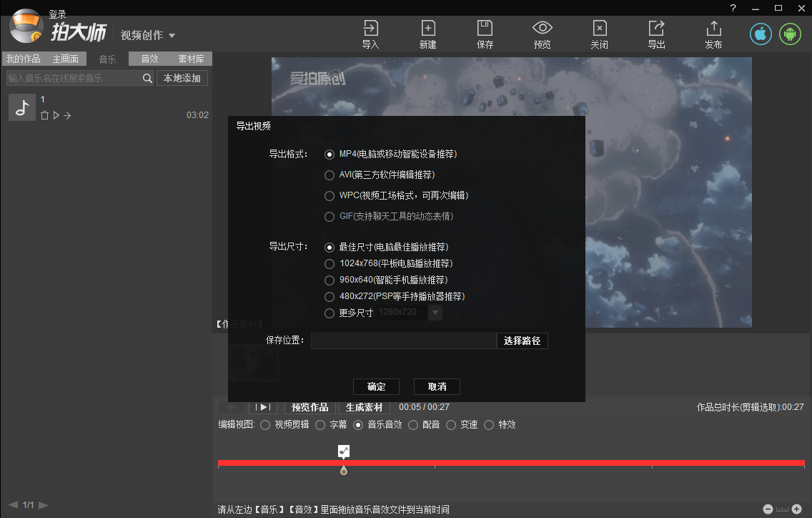Viewport: 812px width, 518px height.
Task: Click the 新建 new project icon
Action: (427, 34)
